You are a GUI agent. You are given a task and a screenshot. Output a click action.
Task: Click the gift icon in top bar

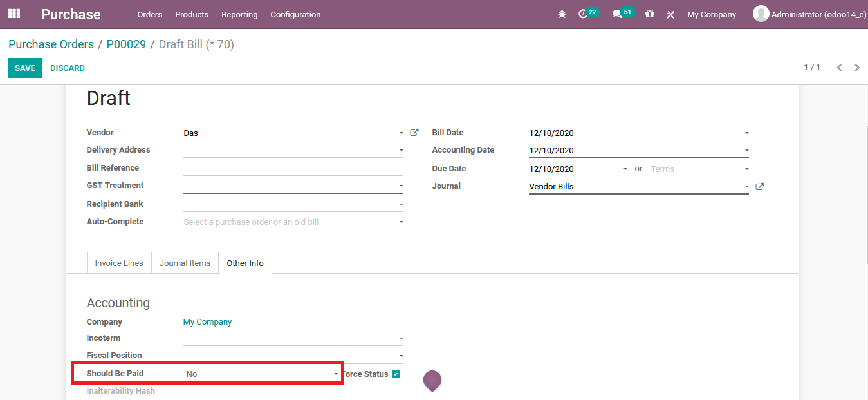649,14
